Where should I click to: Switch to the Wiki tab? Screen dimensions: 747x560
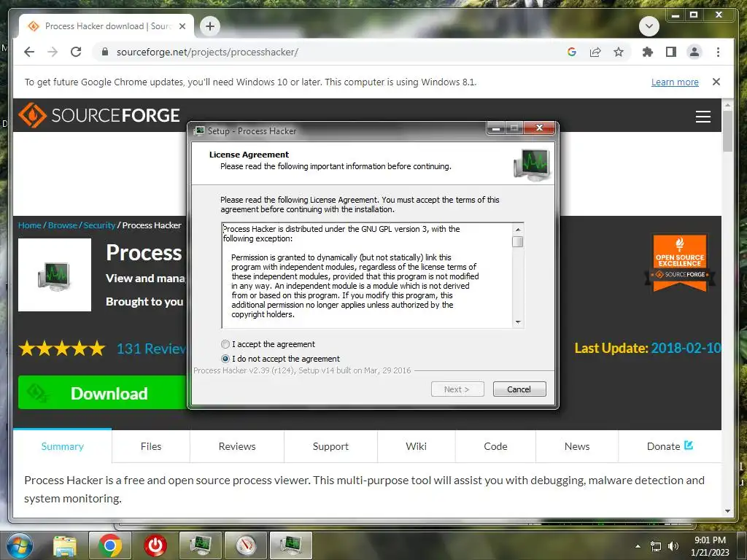pyautogui.click(x=416, y=446)
